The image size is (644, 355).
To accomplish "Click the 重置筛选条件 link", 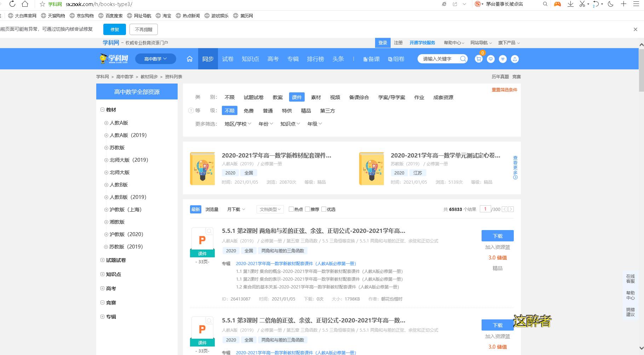I will (x=504, y=90).
